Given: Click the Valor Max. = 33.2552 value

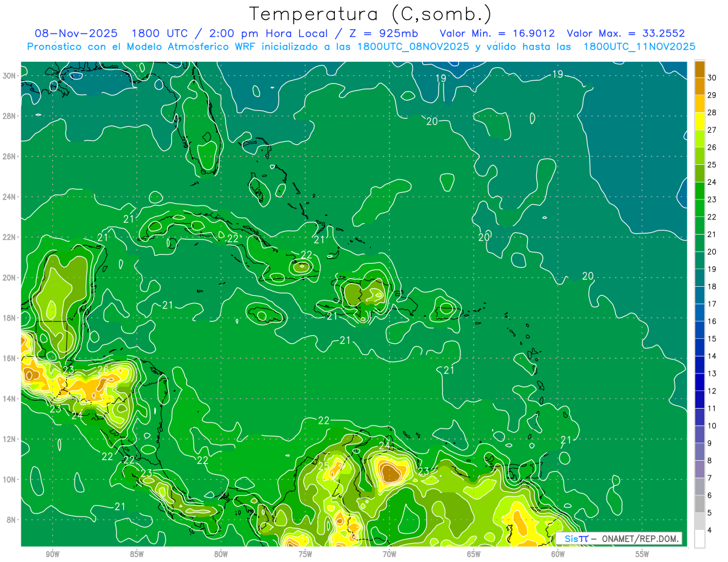Looking at the screenshot, I should click(x=625, y=33).
